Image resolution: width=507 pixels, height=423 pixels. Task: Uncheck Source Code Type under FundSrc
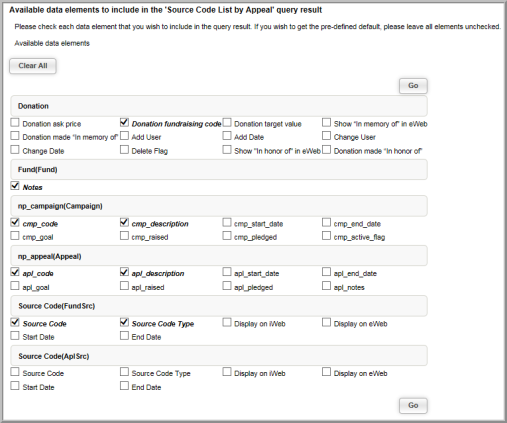(x=124, y=322)
